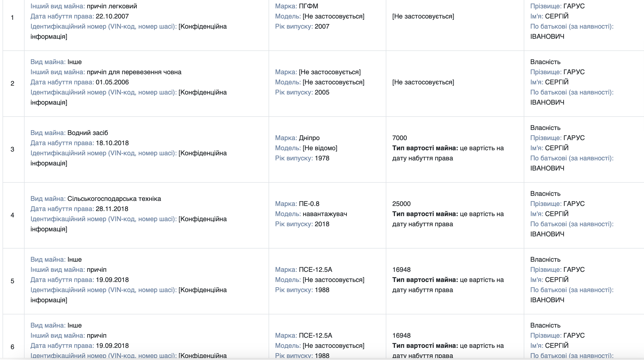Select Дата набуття права 01.05.2006

pos(79,82)
